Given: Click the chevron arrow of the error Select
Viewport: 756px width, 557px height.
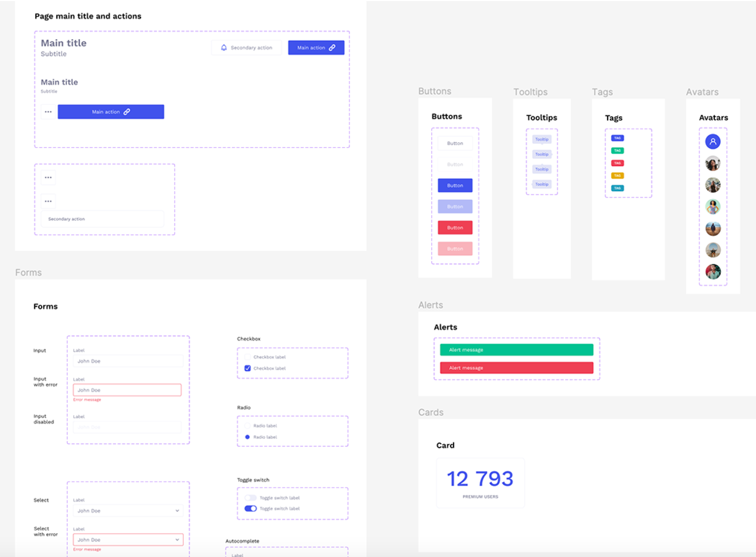Looking at the screenshot, I should click(177, 540).
